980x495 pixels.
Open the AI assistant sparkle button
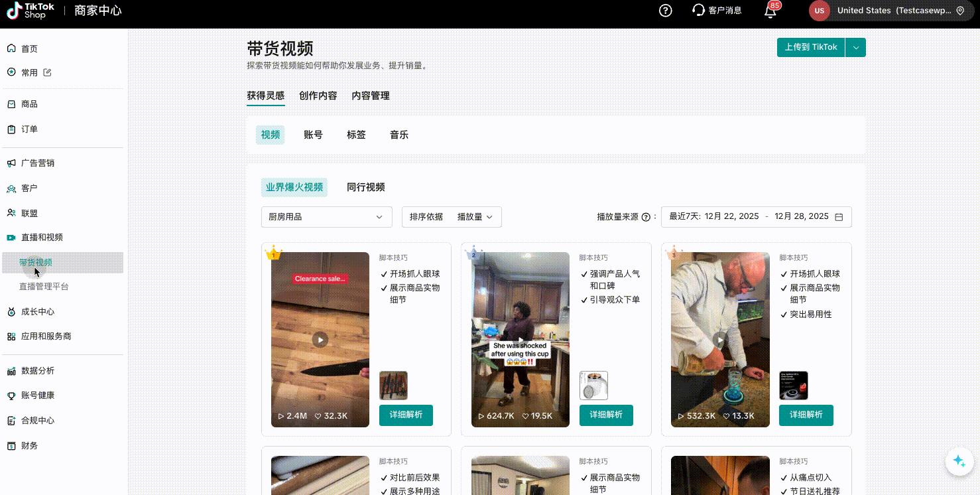[958, 461]
